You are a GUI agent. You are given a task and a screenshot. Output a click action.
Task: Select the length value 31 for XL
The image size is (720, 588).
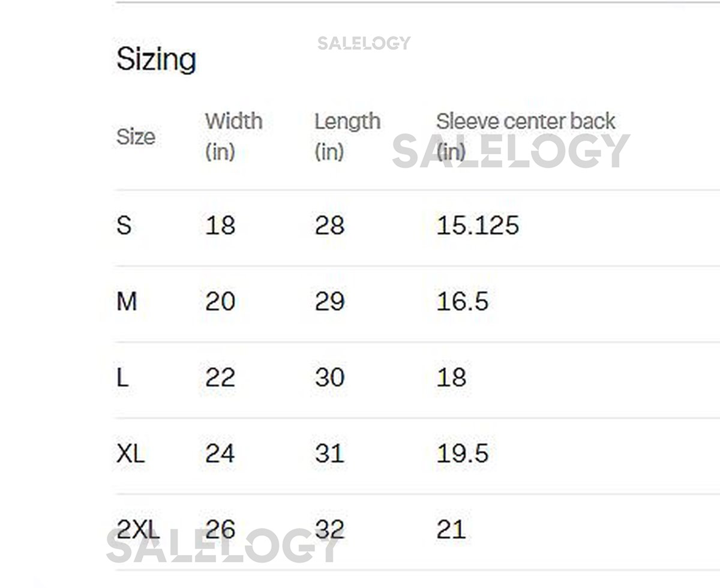pyautogui.click(x=329, y=454)
